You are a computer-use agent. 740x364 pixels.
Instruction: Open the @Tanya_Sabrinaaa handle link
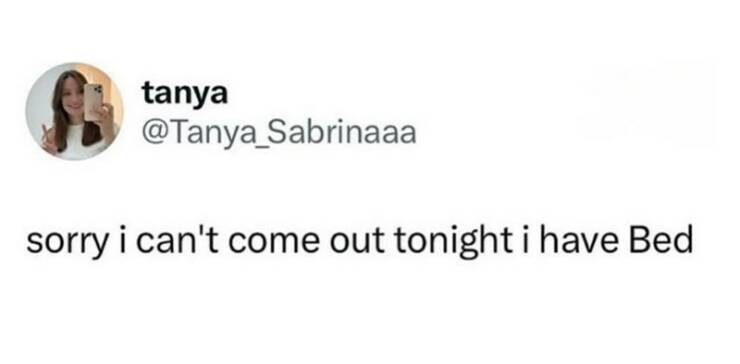coord(279,133)
